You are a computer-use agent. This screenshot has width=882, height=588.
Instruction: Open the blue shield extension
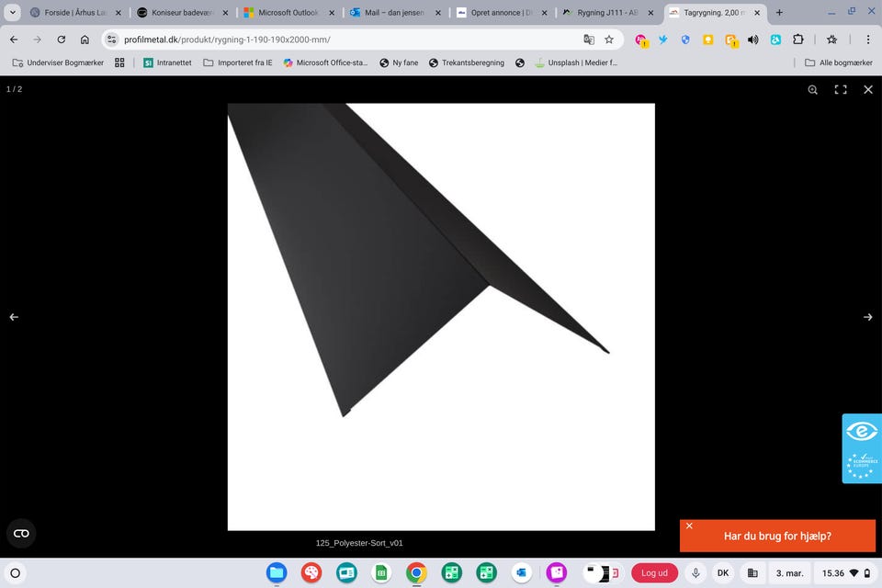click(685, 40)
